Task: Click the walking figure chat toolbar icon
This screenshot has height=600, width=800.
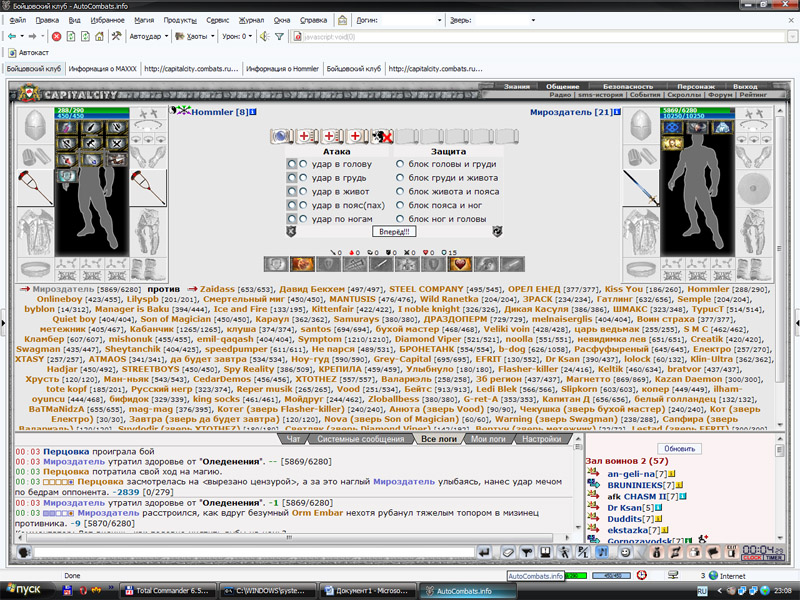Action: tap(564, 552)
